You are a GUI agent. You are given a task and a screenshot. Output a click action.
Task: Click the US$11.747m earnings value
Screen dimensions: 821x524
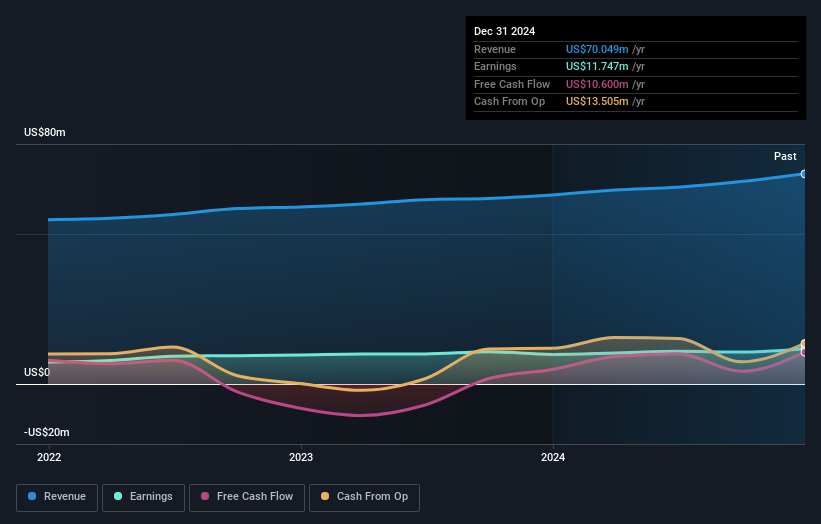(597, 66)
